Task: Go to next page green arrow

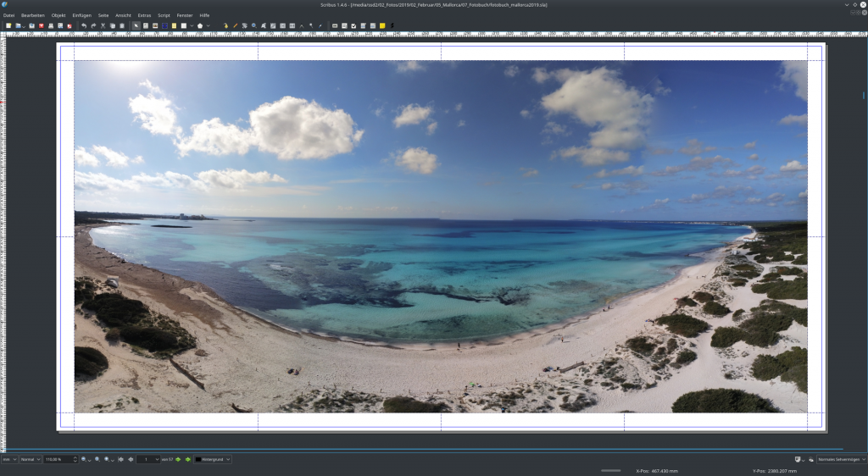Action: [x=178, y=459]
